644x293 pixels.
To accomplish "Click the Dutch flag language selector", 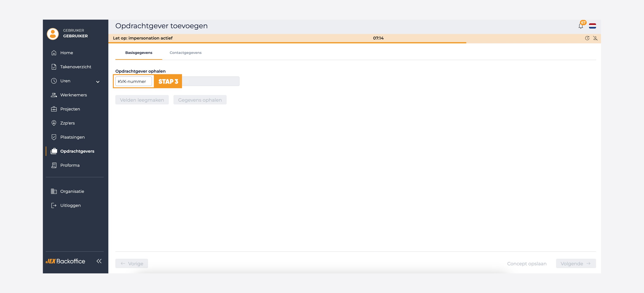I will coord(592,26).
